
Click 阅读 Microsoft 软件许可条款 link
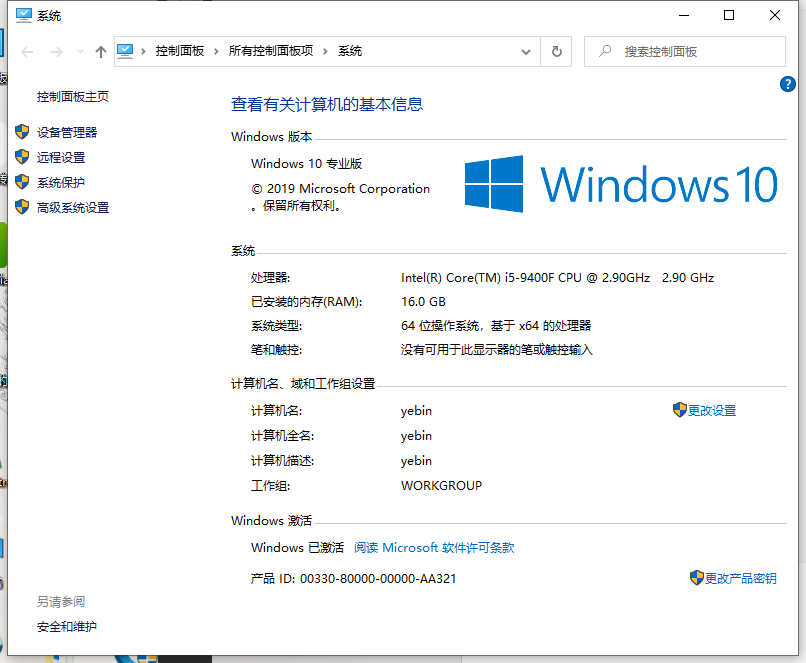(x=434, y=547)
